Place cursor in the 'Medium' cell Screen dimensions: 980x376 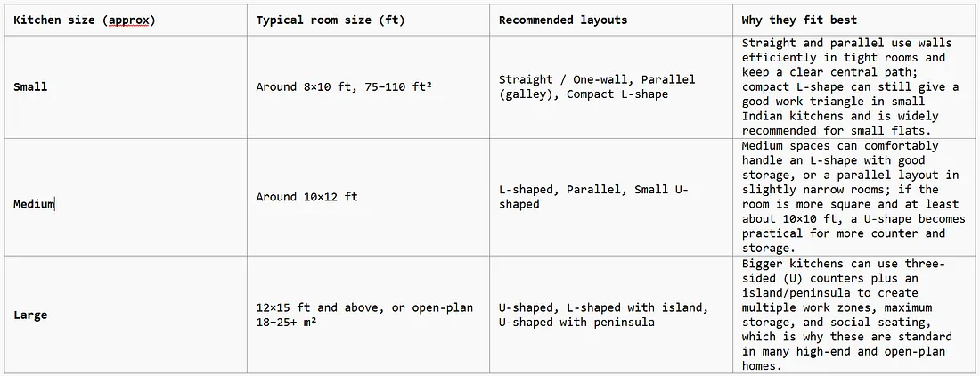125,197
